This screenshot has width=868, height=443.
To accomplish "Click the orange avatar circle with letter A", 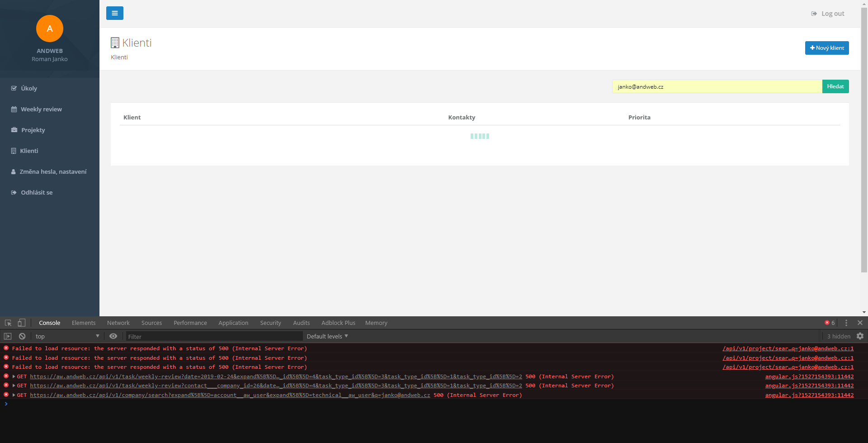I will [50, 29].
